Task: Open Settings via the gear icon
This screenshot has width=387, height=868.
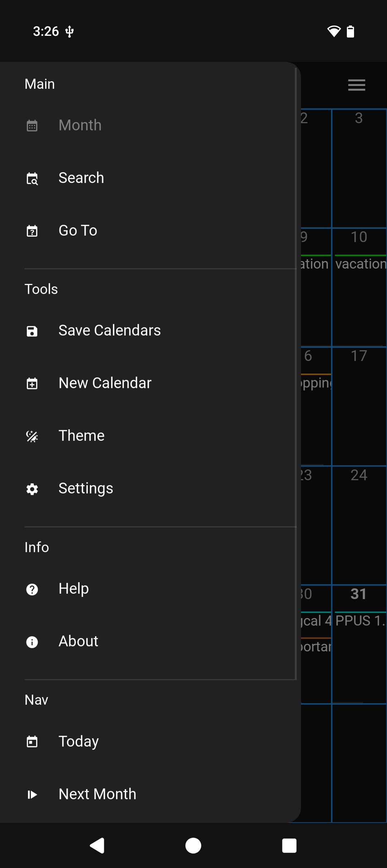Action: [x=32, y=489]
